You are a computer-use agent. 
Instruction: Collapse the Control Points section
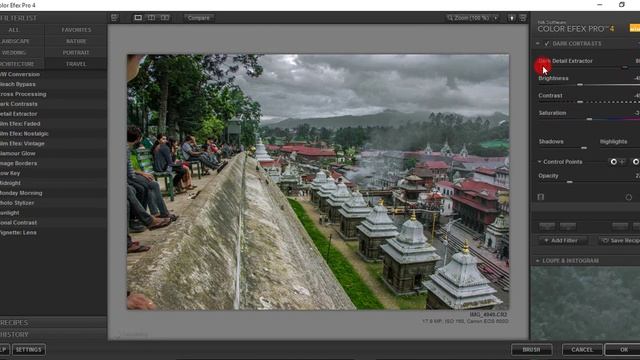pos(539,162)
